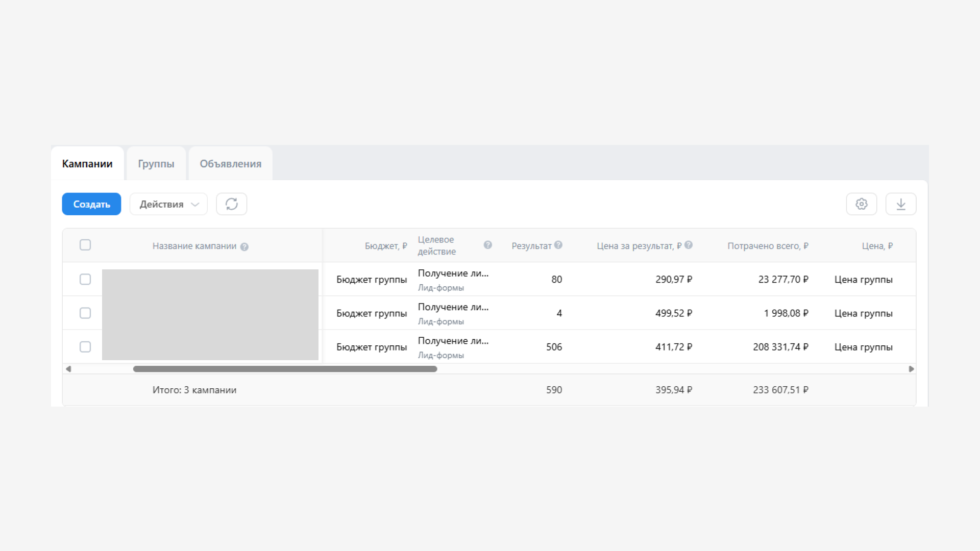Image resolution: width=980 pixels, height=551 pixels.
Task: Check the campaign row with result 4
Action: pyautogui.click(x=85, y=313)
